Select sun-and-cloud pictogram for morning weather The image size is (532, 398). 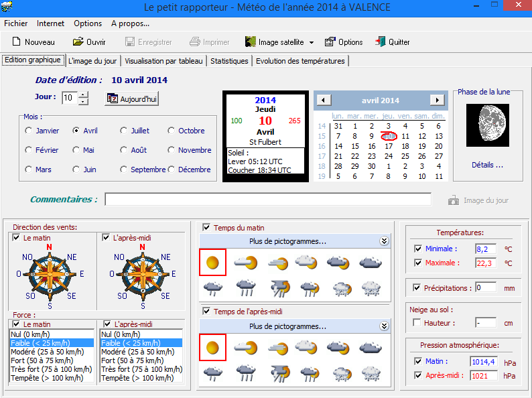point(246,262)
